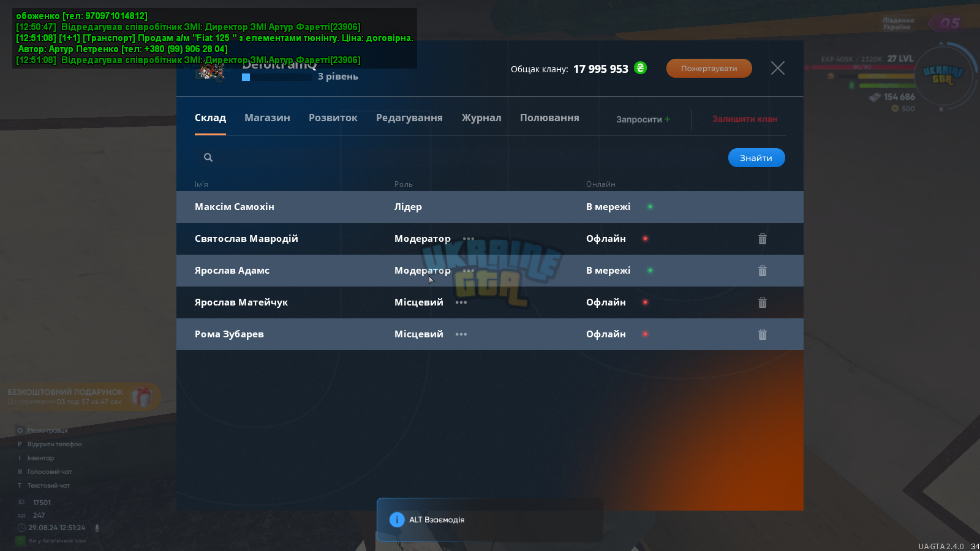The image size is (980, 551).
Task: Remove Ярослав Матейчук using trash icon
Action: 763,302
